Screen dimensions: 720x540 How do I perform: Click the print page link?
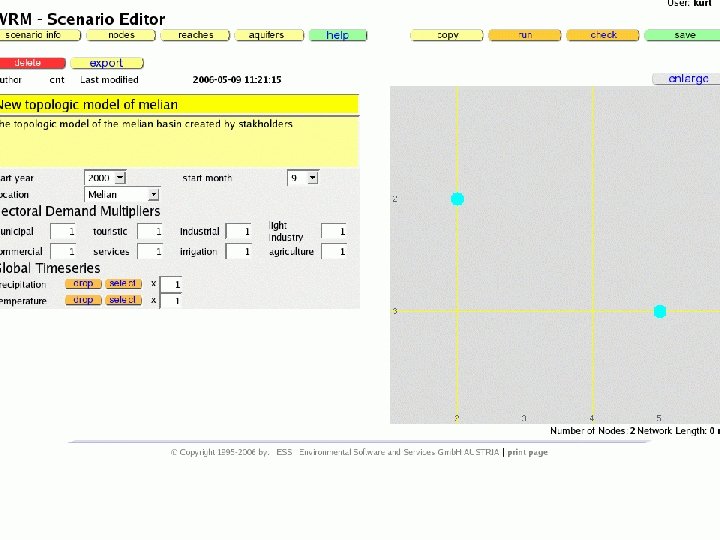[x=528, y=452]
